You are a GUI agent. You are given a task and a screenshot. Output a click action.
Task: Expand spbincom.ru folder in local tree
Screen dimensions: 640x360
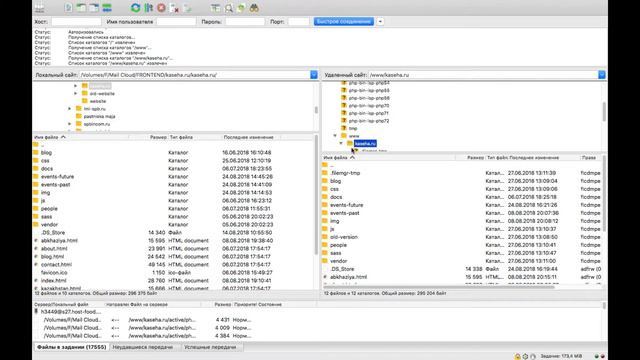[69, 124]
